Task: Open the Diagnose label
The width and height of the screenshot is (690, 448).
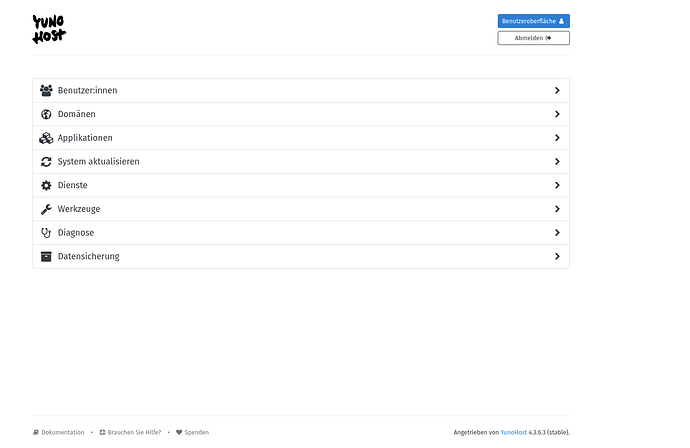Action: (x=76, y=233)
